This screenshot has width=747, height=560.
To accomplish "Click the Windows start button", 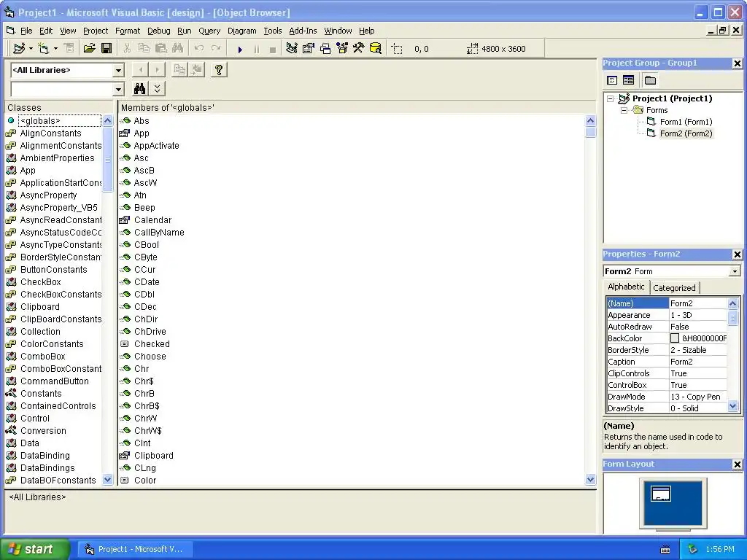I will pos(35,549).
